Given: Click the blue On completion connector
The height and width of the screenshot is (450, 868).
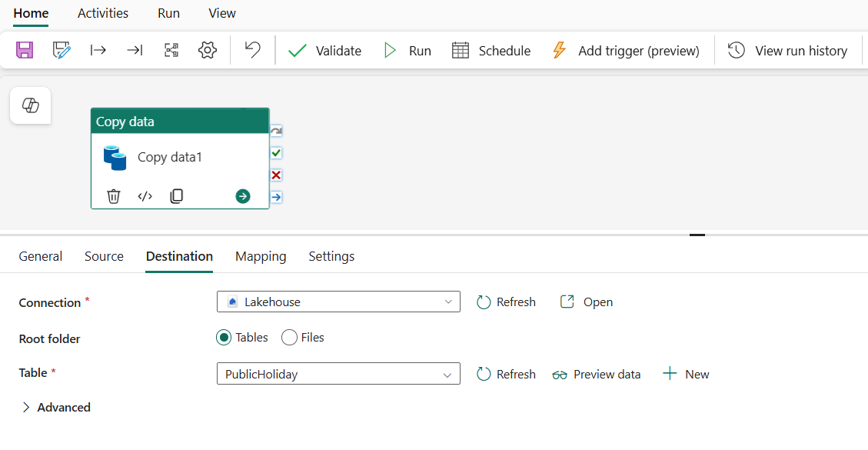Looking at the screenshot, I should 276,197.
